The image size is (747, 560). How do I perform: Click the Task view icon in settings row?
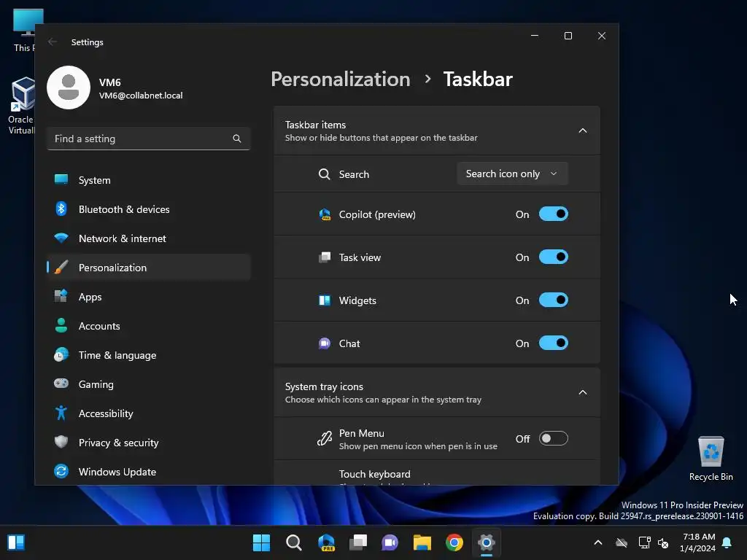pyautogui.click(x=325, y=257)
